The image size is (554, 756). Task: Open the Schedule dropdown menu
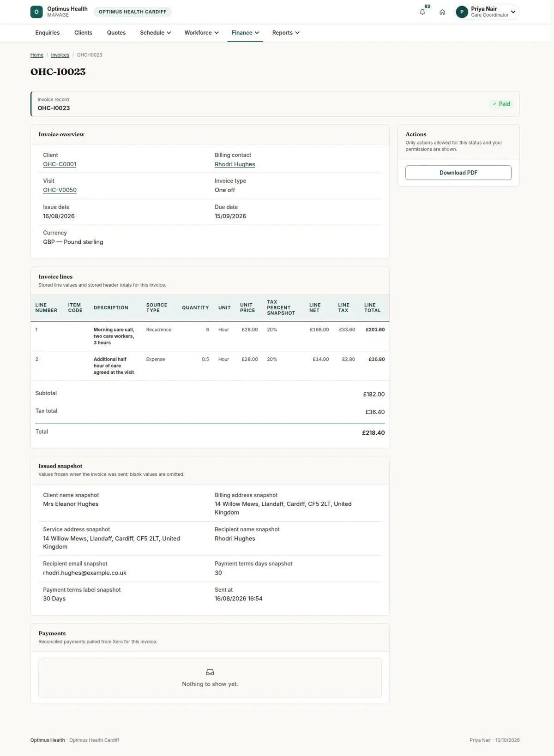coord(156,33)
